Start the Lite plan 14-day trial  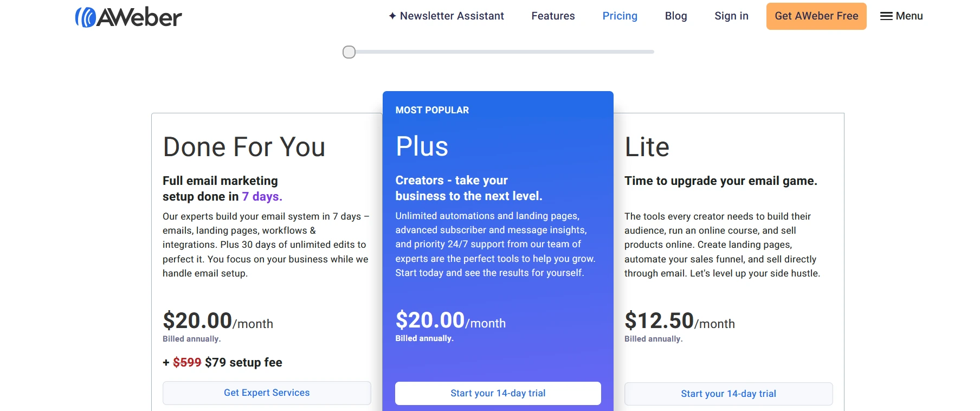pyautogui.click(x=728, y=394)
